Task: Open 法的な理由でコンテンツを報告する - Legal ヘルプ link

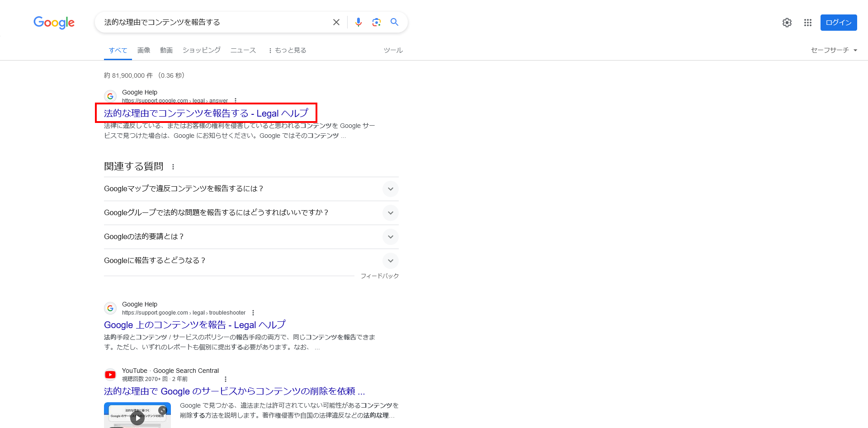Action: click(x=206, y=113)
